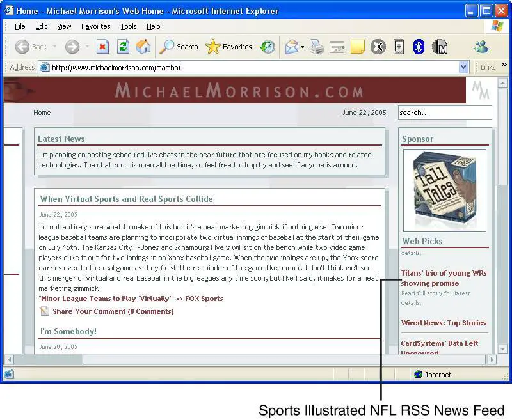This screenshot has width=512, height=420.
Task: Click the Tall Tales sponsor image
Action: click(x=444, y=191)
